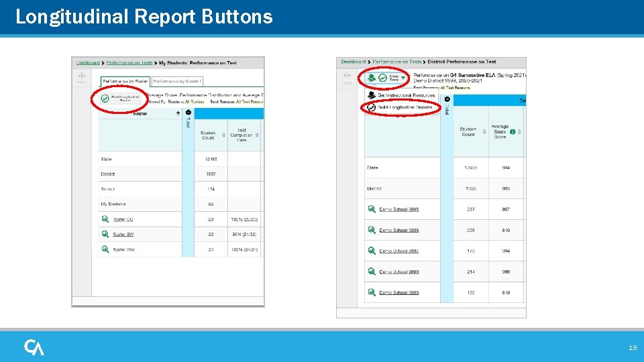Switch to the Performance by Student tab

coord(177,81)
